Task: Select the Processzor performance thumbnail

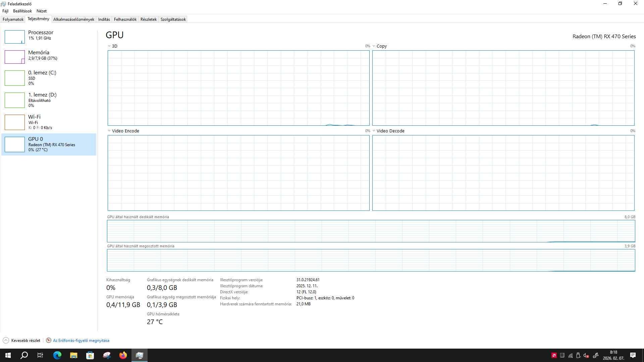Action: tap(15, 37)
